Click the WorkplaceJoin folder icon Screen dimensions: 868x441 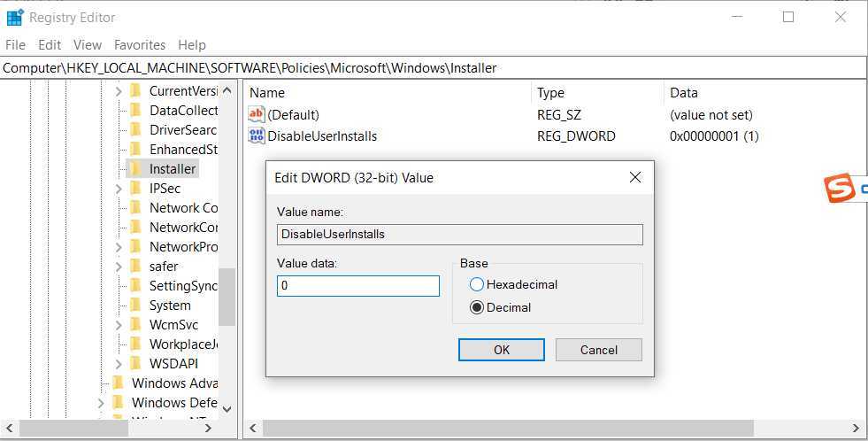[x=135, y=344]
